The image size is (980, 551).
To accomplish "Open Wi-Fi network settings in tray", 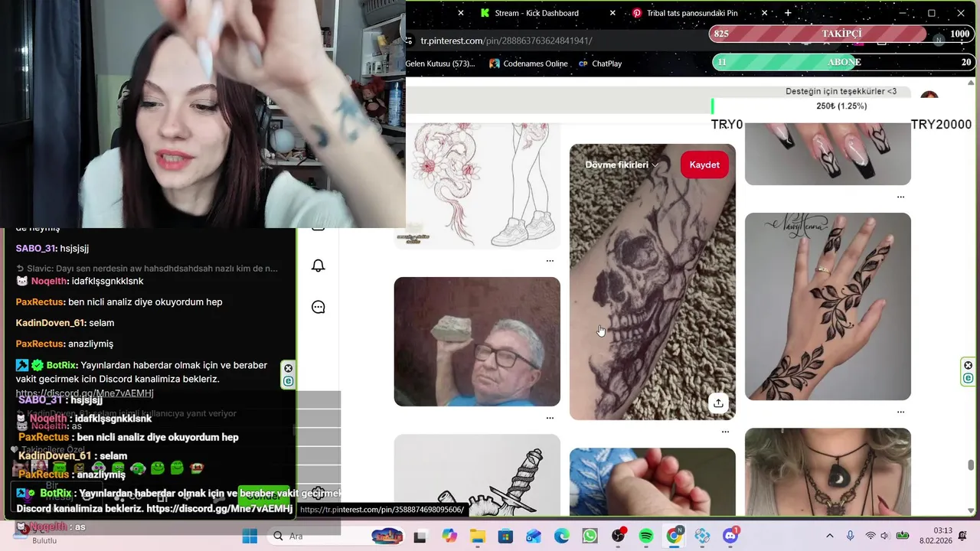I will (x=871, y=536).
